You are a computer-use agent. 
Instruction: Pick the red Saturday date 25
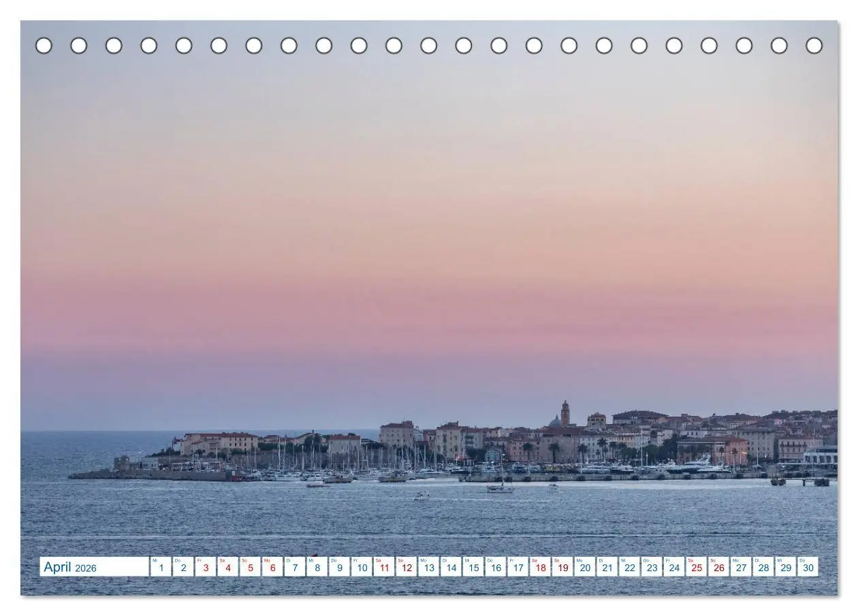pyautogui.click(x=696, y=567)
